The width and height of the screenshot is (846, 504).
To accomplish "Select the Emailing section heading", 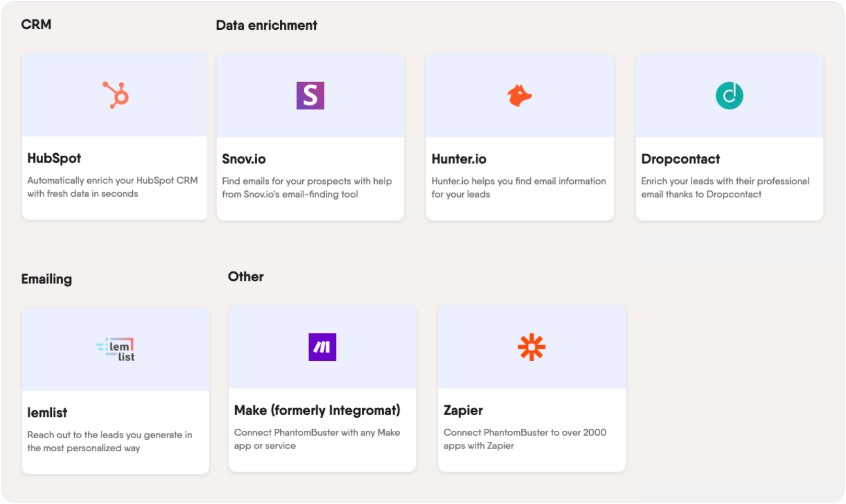I will (47, 279).
